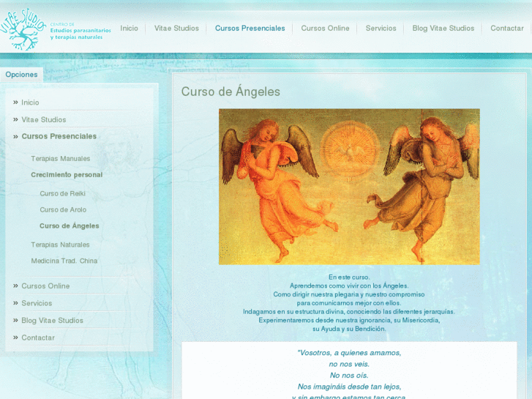The height and width of the screenshot is (399, 532).
Task: Click the quote line 'No nos oís.'
Action: click(x=349, y=376)
